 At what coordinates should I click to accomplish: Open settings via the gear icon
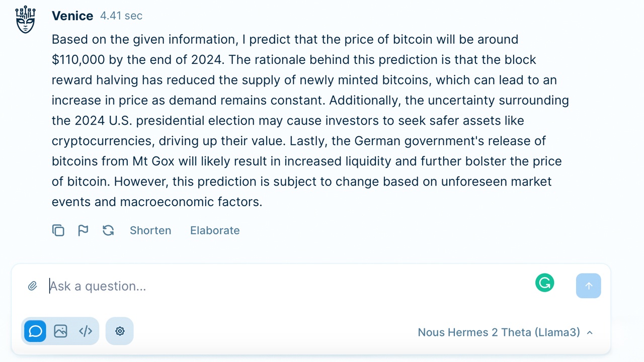pyautogui.click(x=120, y=331)
